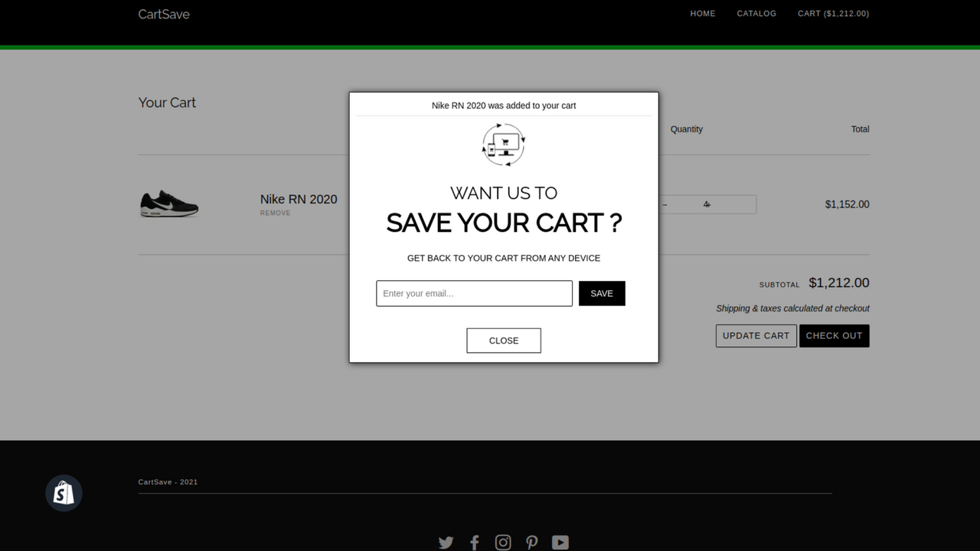Click the email input field in the popup
The height and width of the screenshot is (551, 980).
tap(473, 293)
